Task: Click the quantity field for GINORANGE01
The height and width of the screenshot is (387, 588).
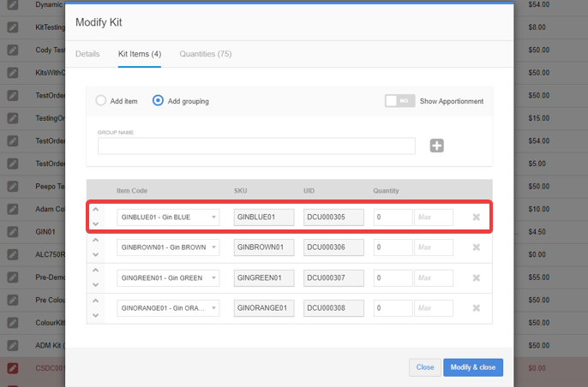Action: point(393,308)
